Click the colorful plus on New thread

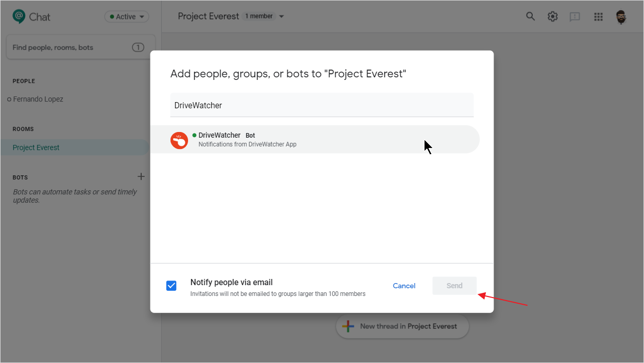[348, 326]
